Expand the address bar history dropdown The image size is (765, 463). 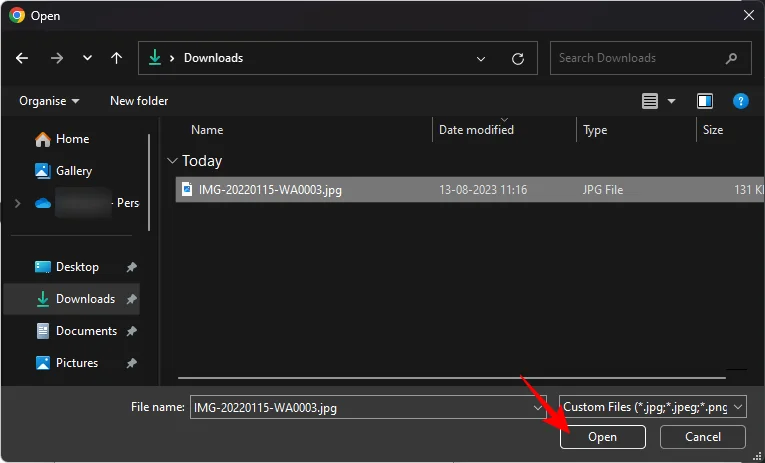point(481,58)
